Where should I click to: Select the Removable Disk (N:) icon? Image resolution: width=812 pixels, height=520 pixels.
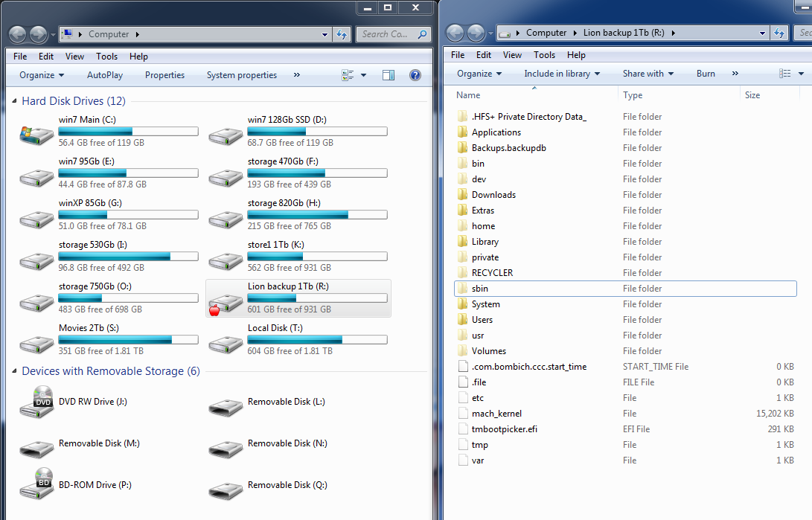226,449
